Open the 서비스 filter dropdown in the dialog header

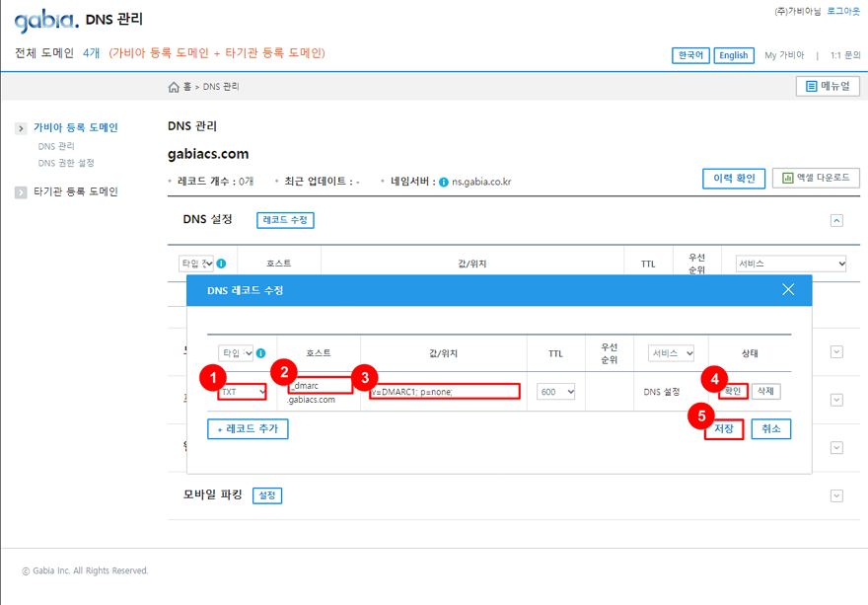click(671, 353)
